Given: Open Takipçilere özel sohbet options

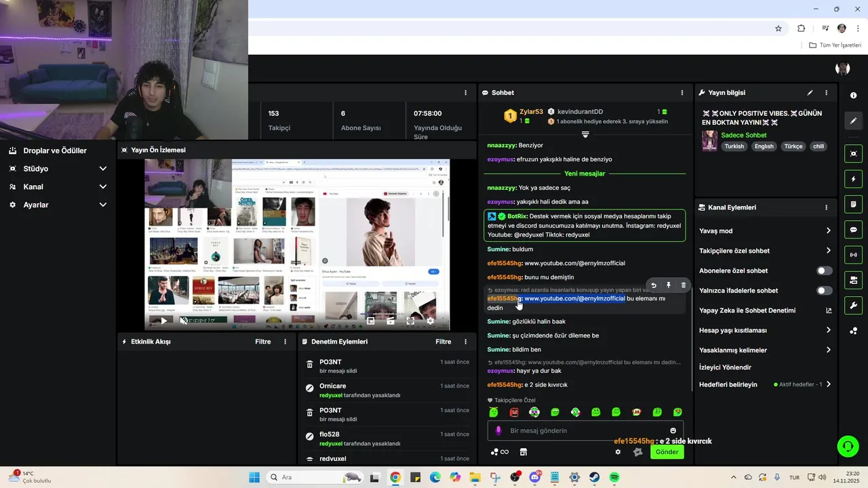Looking at the screenshot, I should (765, 251).
